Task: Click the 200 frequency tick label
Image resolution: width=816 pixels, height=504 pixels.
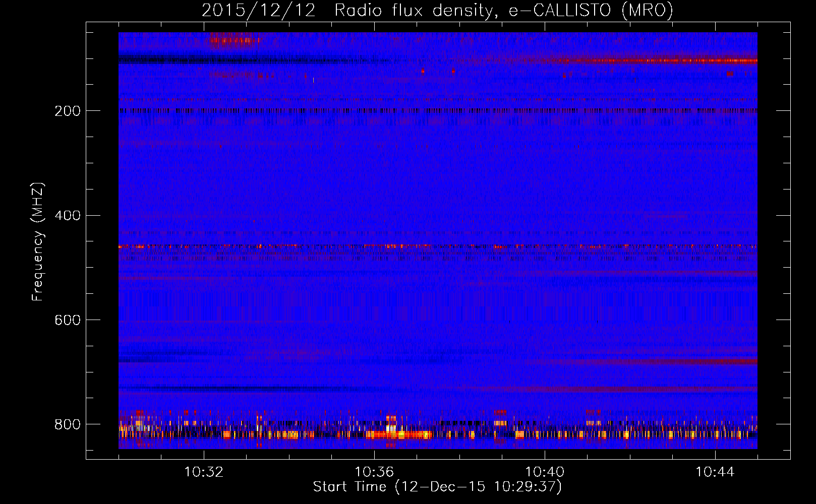Action: [x=68, y=111]
